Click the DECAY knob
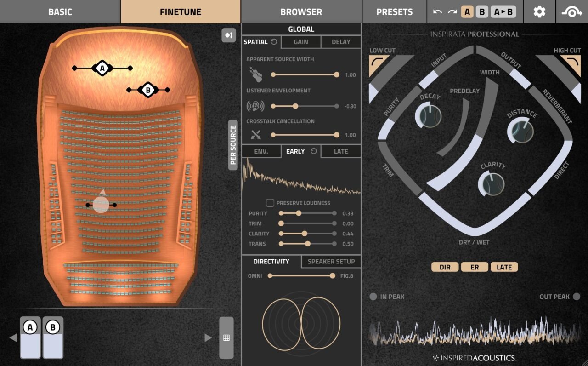This screenshot has width=588, height=366. 430,115
